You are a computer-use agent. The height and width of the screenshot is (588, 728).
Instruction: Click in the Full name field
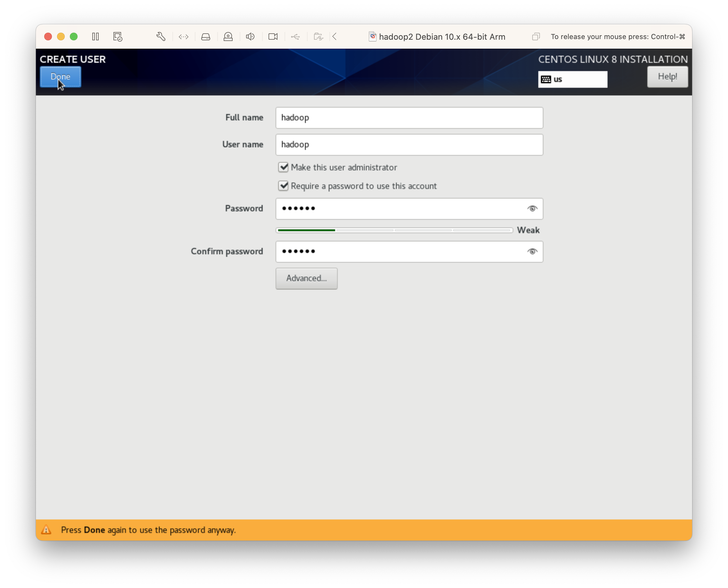pyautogui.click(x=409, y=118)
